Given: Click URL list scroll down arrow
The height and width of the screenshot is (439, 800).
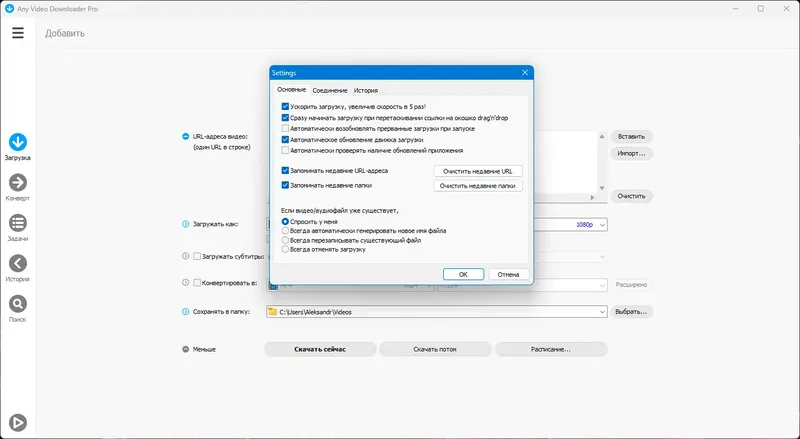Looking at the screenshot, I should [x=602, y=188].
